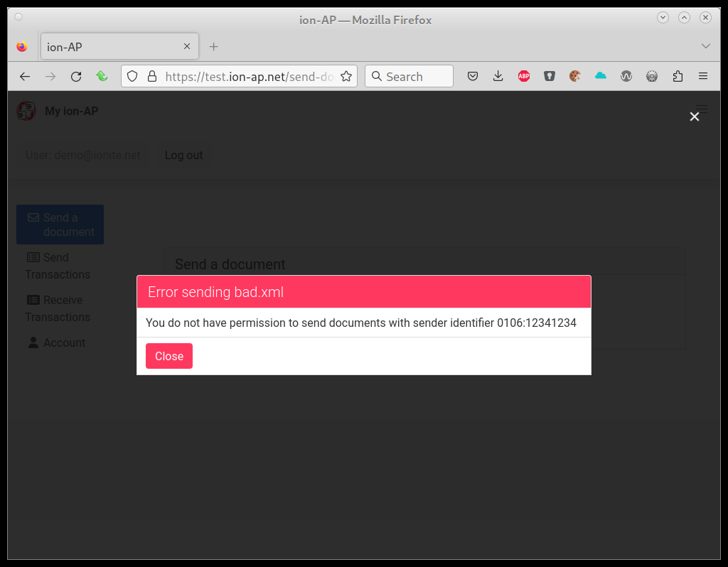Open a new tab

213,46
